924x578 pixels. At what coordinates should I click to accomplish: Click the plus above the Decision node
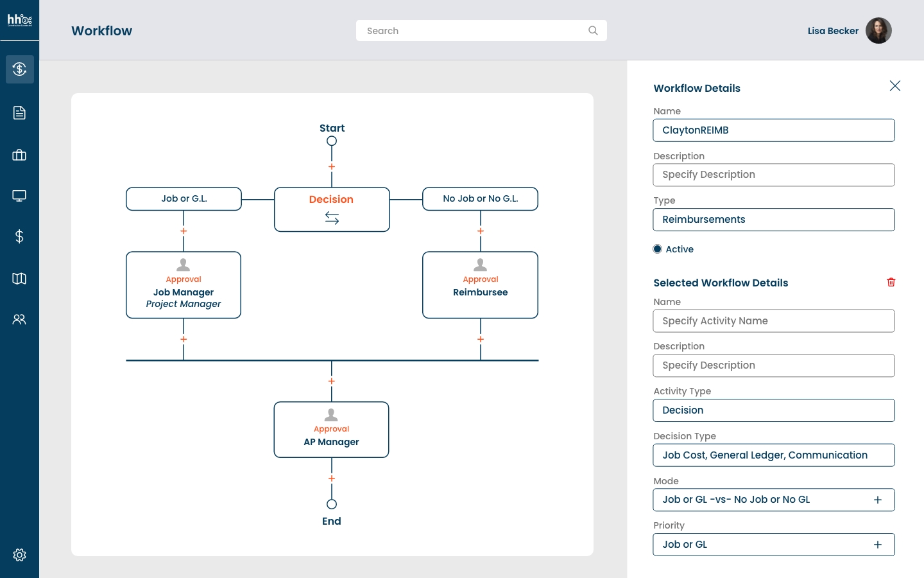(x=332, y=166)
